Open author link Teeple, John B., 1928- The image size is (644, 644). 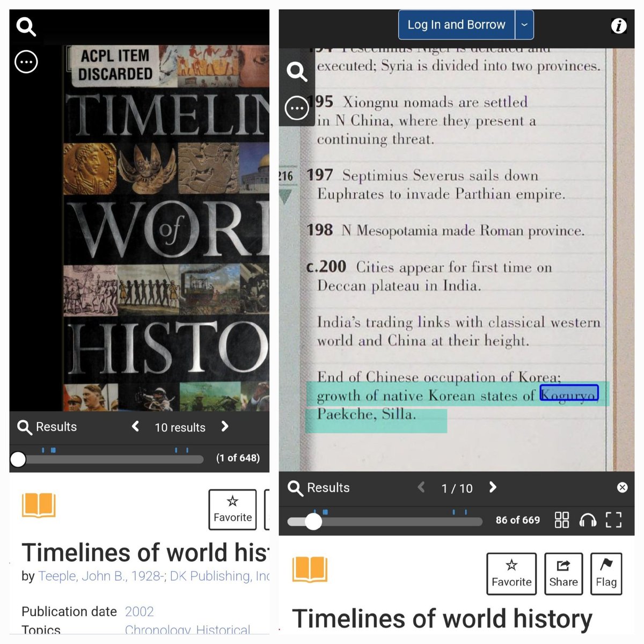[x=100, y=576]
